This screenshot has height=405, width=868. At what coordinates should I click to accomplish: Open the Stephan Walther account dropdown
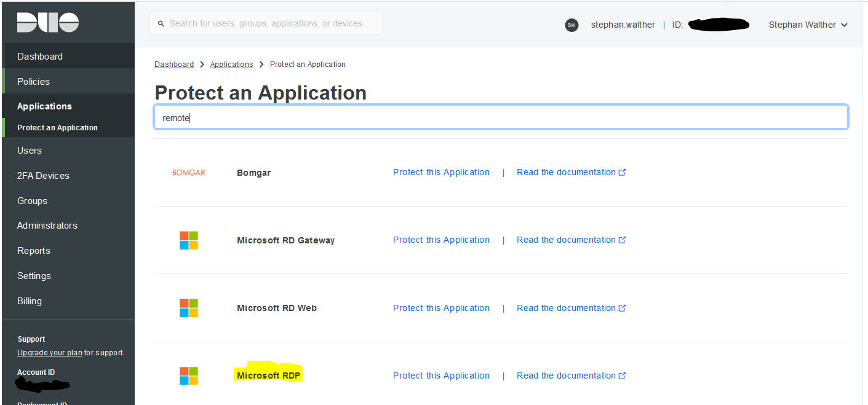[808, 25]
